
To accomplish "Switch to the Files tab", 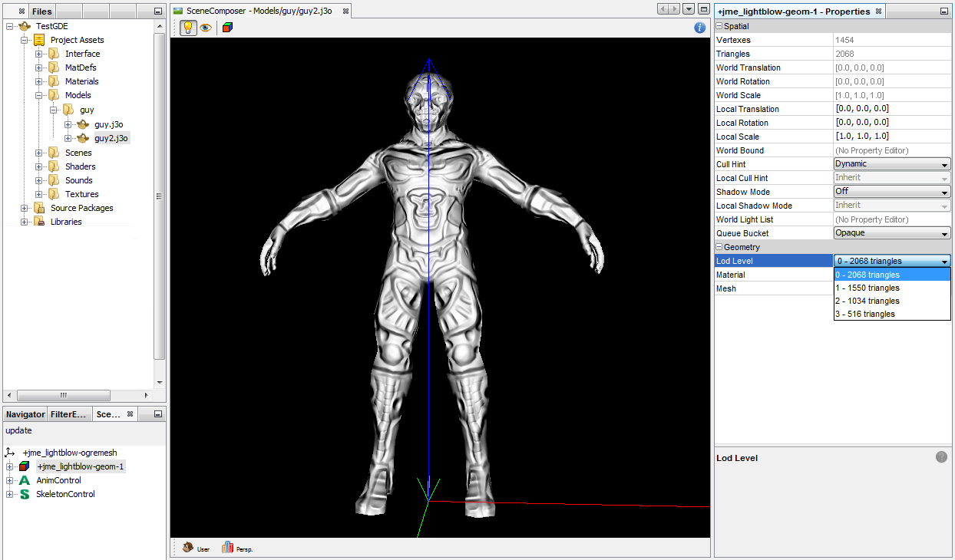I will click(x=41, y=11).
